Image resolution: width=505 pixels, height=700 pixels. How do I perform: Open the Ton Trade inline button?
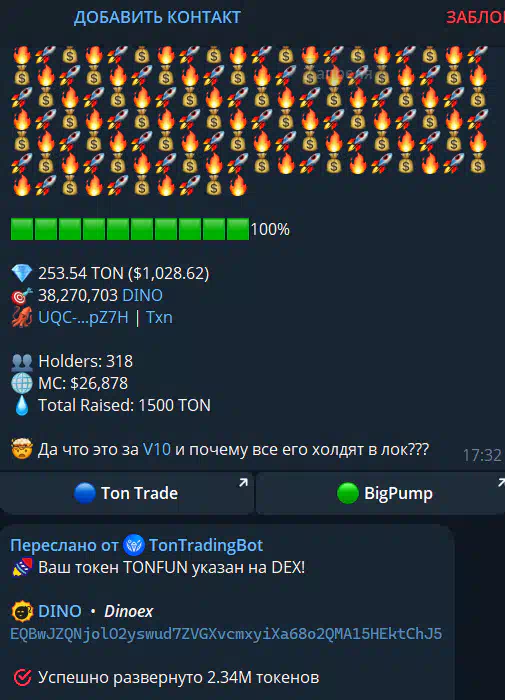pyautogui.click(x=126, y=493)
